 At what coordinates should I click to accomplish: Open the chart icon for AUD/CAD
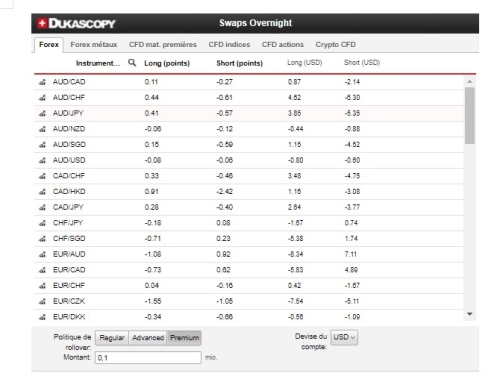pos(42,82)
